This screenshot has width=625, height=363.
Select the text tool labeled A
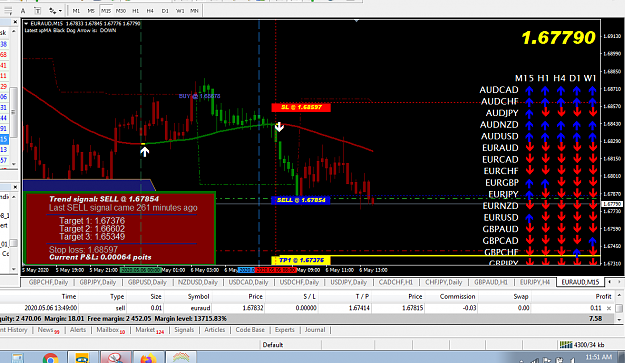tap(23, 11)
